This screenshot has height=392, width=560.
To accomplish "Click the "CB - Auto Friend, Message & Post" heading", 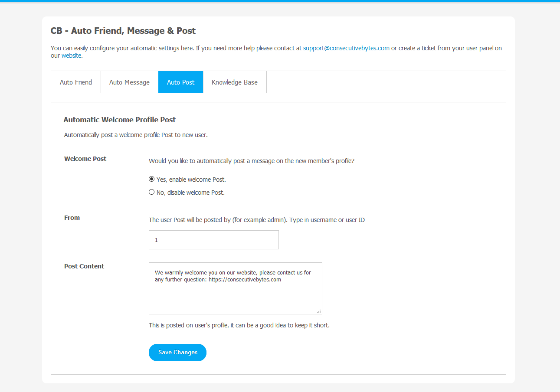I will 123,31.
